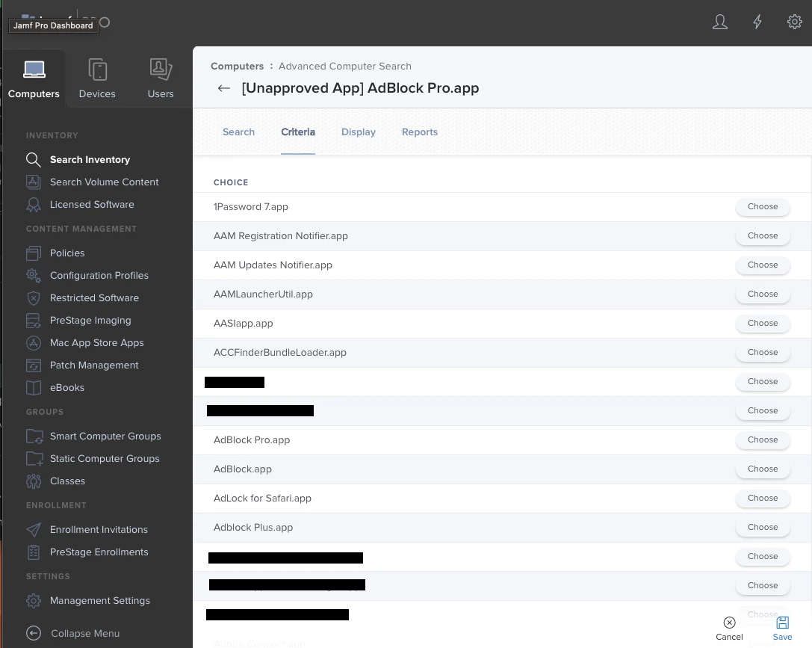Choose AAMLauncherUtil.app

coord(762,294)
